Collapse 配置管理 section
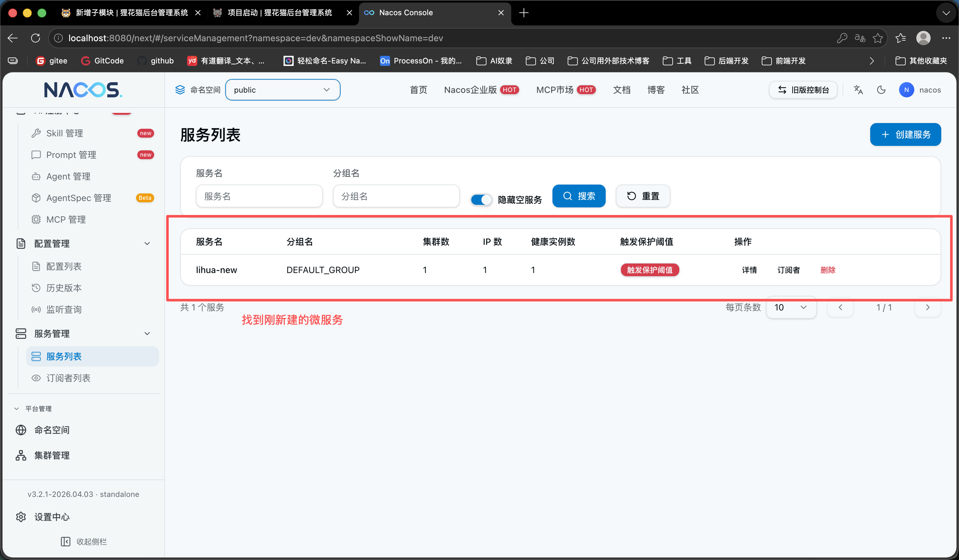The width and height of the screenshot is (959, 560). (x=147, y=244)
